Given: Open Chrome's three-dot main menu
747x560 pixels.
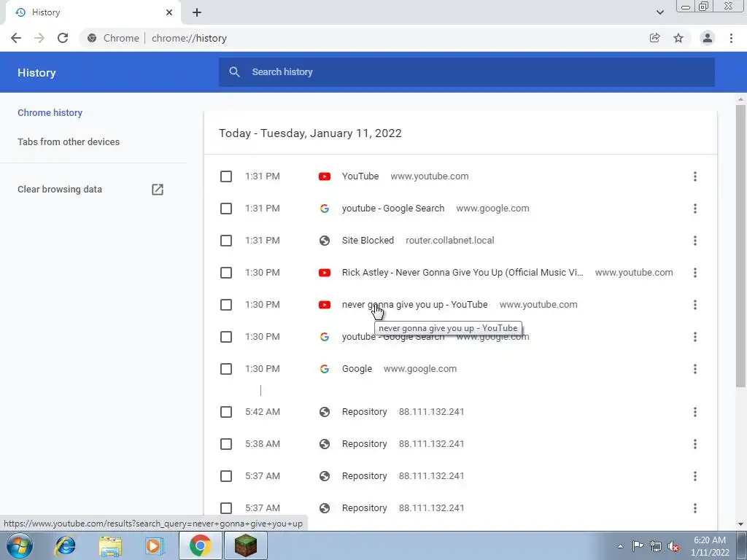Looking at the screenshot, I should click(x=731, y=38).
